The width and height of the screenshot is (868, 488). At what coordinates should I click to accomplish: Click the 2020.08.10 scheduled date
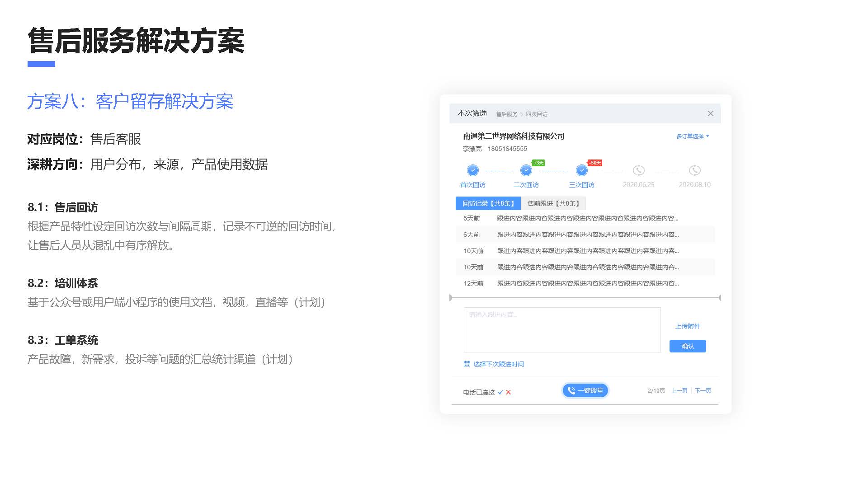coord(695,185)
